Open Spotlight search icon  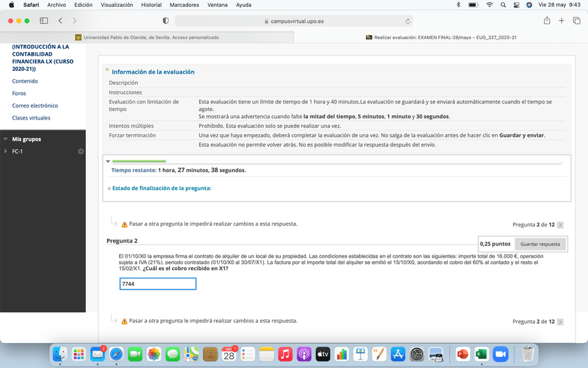click(x=503, y=5)
